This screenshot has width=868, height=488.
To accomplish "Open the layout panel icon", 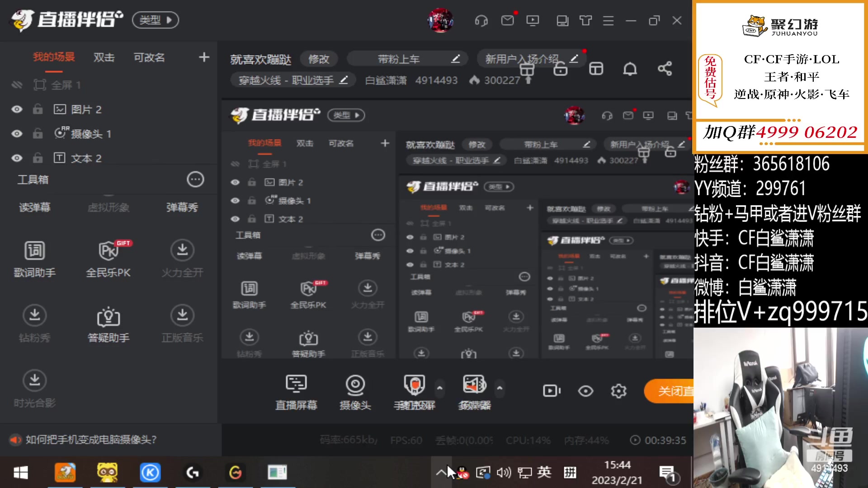I will [596, 69].
